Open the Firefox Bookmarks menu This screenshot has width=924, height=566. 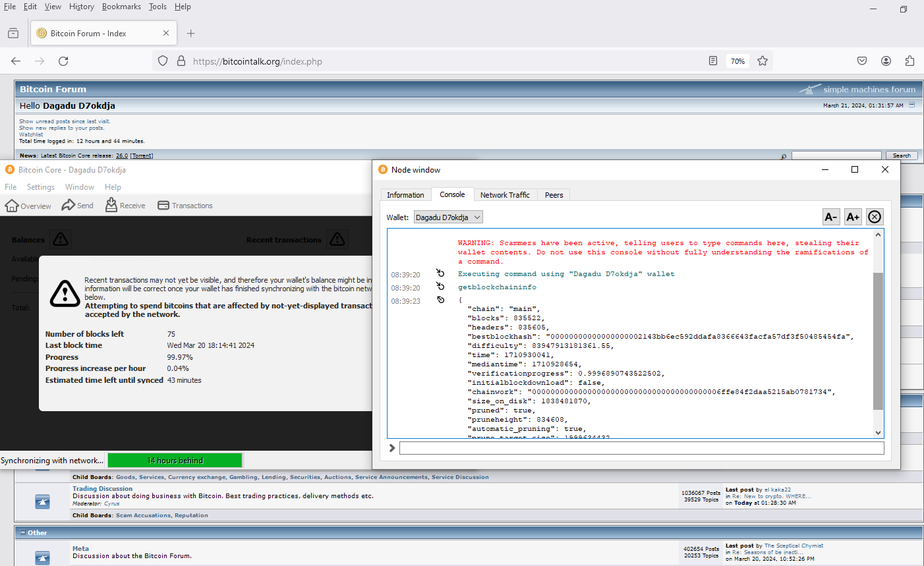pyautogui.click(x=121, y=7)
